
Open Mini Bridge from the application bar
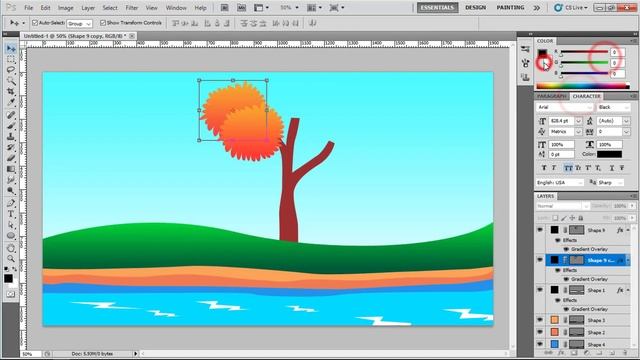pyautogui.click(x=242, y=7)
